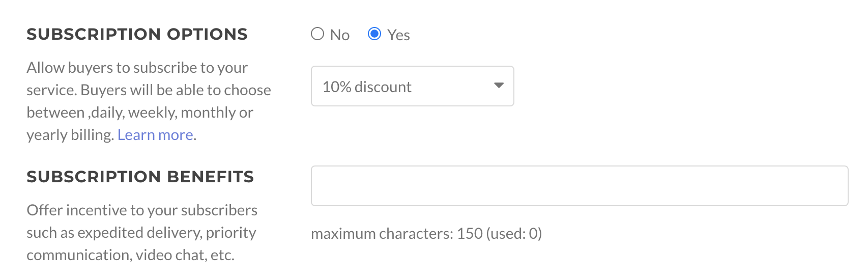
Task: Click the maximum characters counter text
Action: click(x=397, y=234)
